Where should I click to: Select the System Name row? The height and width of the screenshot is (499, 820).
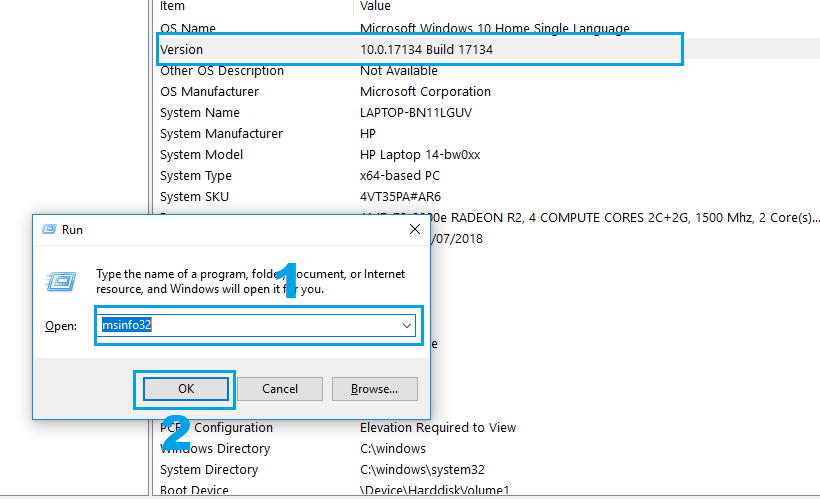pyautogui.click(x=200, y=113)
